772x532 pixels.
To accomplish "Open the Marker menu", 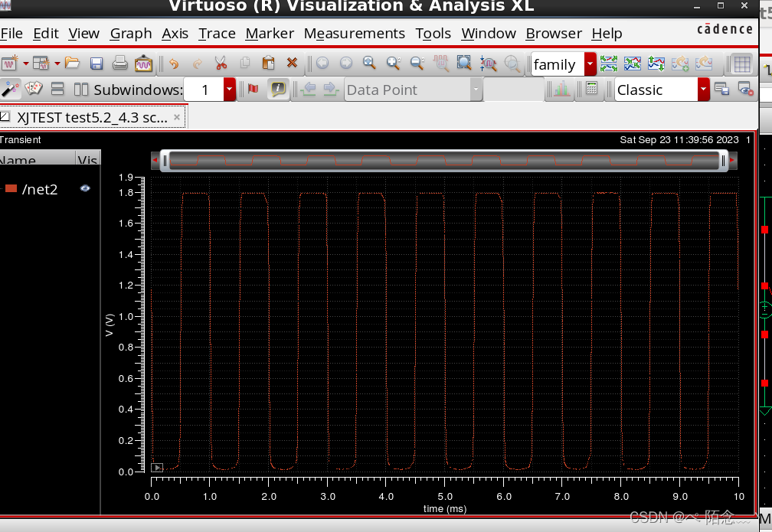I will point(270,34).
